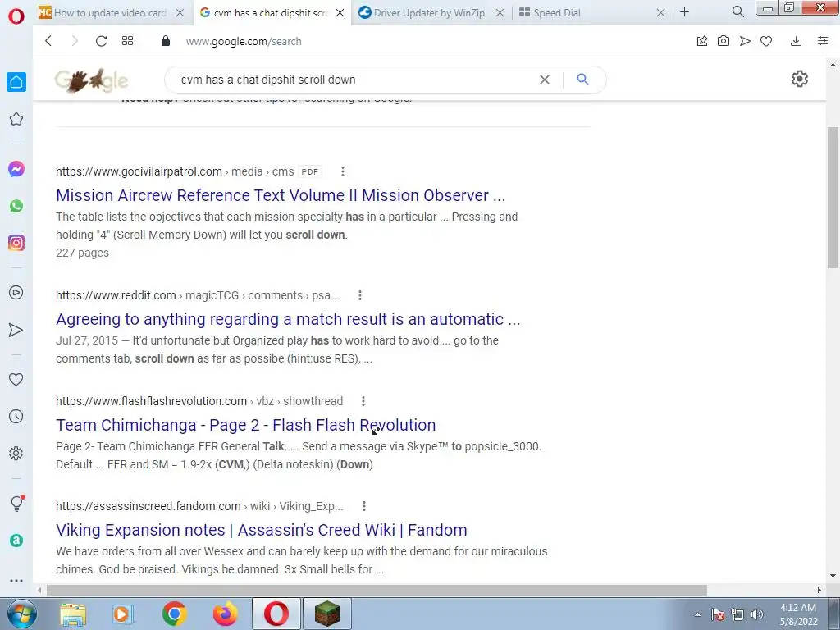Open 'Agreeing to anything regarding a match result' link
Viewport: 840px width, 630px height.
coord(288,319)
